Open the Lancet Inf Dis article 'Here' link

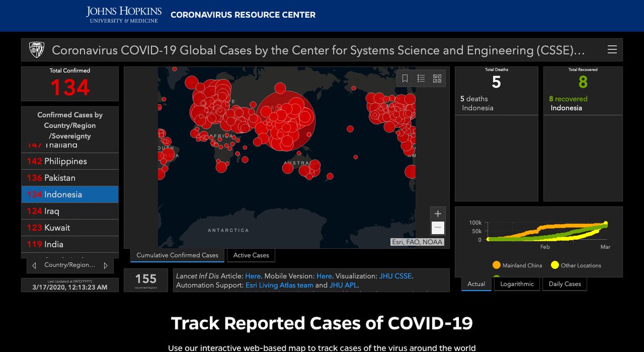tap(253, 276)
